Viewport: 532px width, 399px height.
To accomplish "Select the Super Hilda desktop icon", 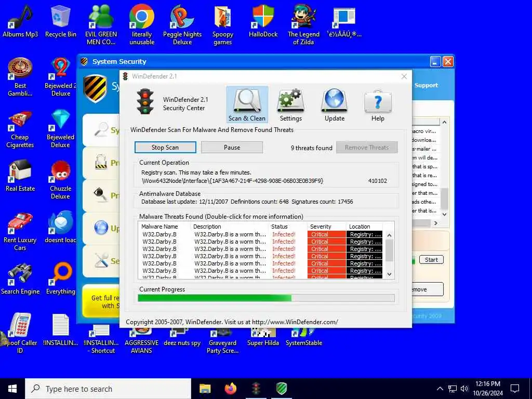I will pyautogui.click(x=263, y=338).
